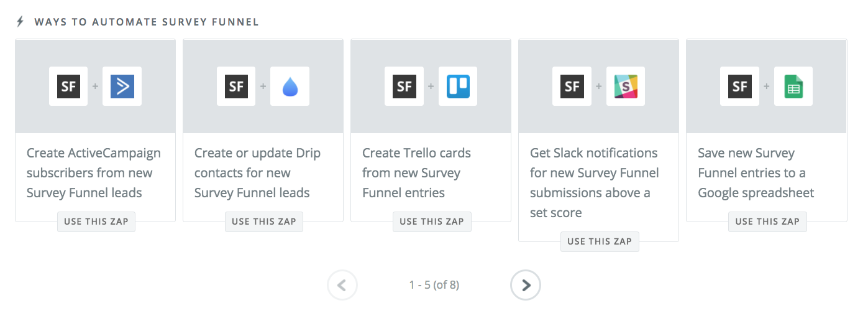Use this Zap for Slack notifications

coord(600,241)
